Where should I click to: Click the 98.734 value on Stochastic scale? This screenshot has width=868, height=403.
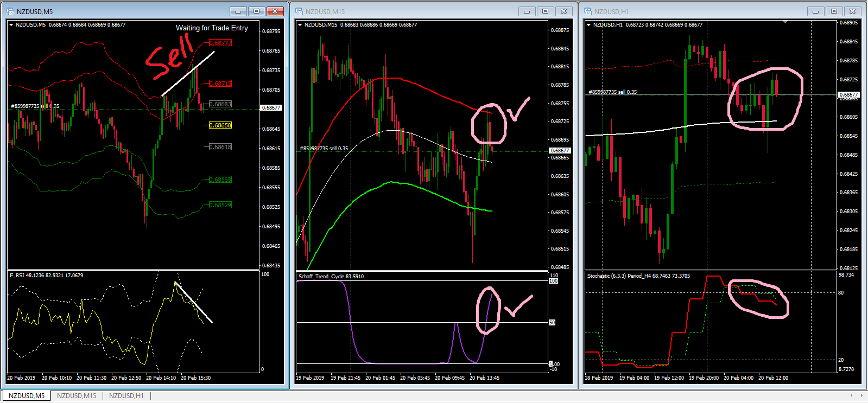846,275
